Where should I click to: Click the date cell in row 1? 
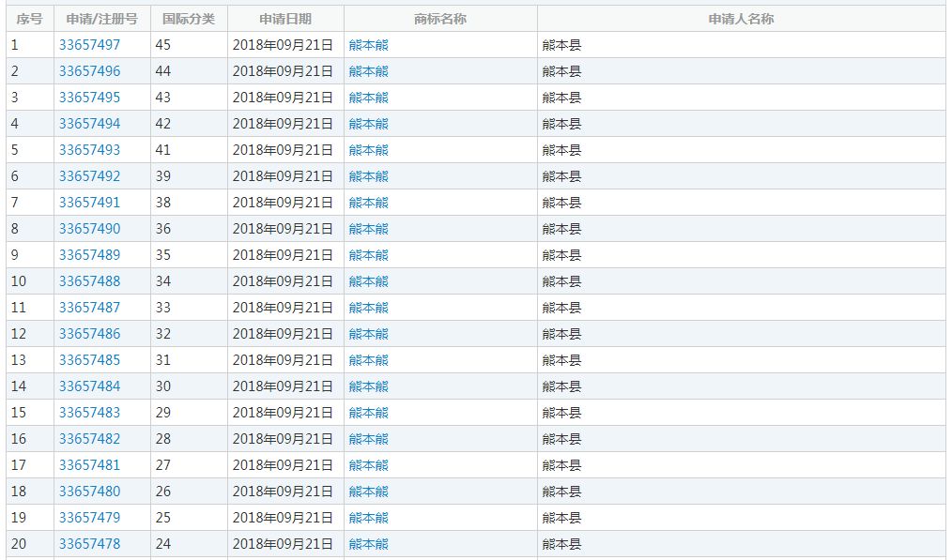pos(285,45)
